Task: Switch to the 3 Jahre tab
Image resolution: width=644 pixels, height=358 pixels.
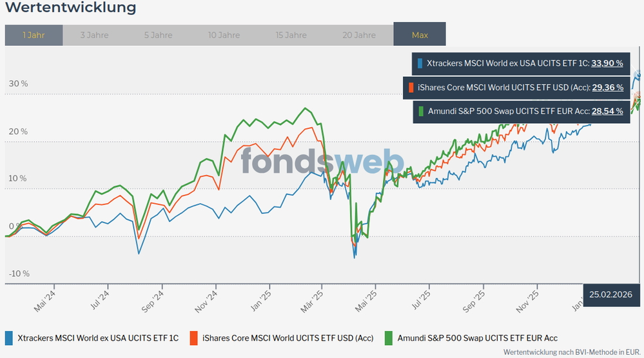Action: click(x=95, y=35)
